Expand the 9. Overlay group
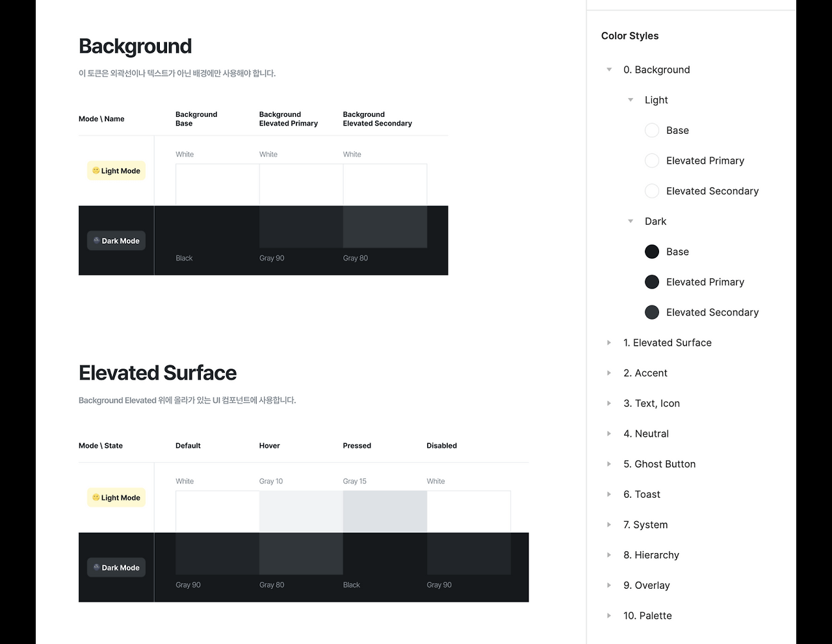The width and height of the screenshot is (832, 644). tap(609, 586)
